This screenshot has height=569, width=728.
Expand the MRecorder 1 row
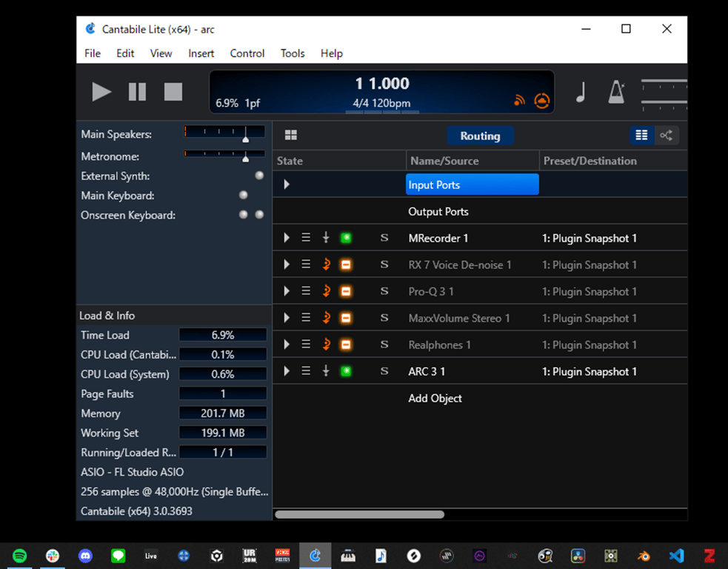tap(287, 238)
